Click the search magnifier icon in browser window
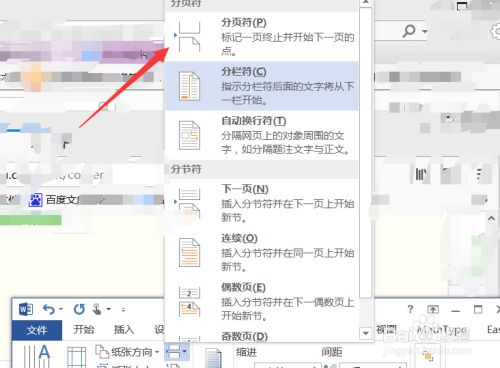Image resolution: width=500 pixels, height=368 pixels. click(409, 31)
